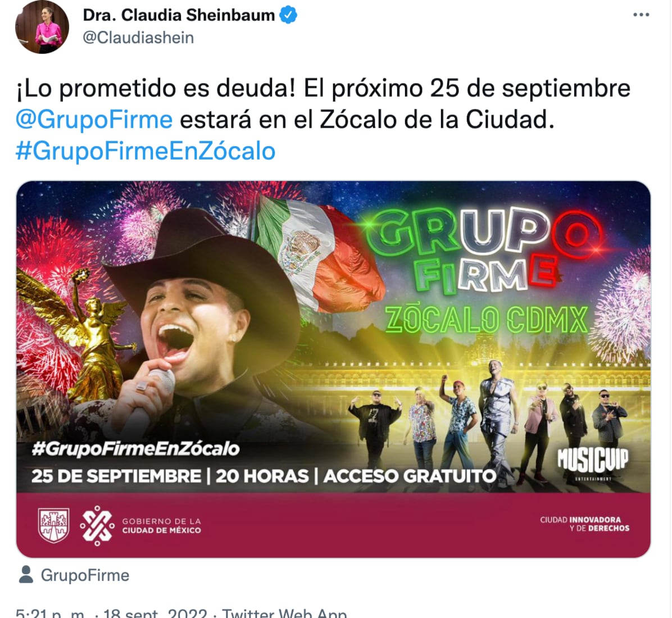Click the Acceso Gratuito text on poster

pos(410,476)
